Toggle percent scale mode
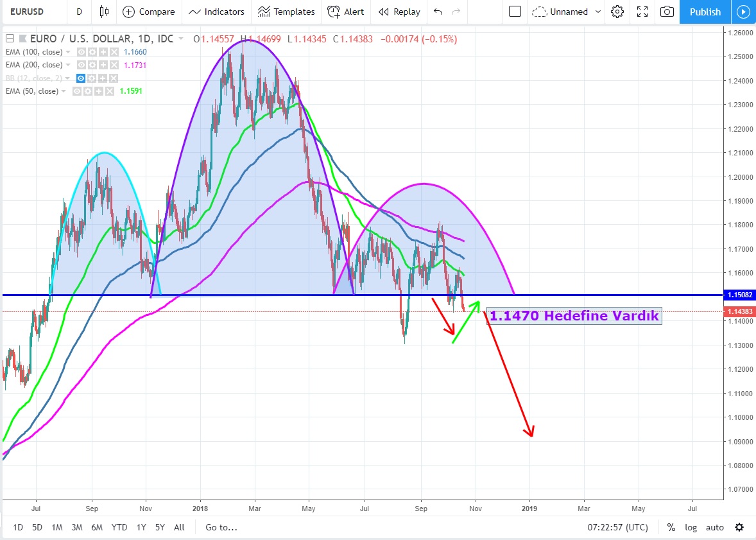Viewport: 756px width, 540px height. (x=671, y=527)
